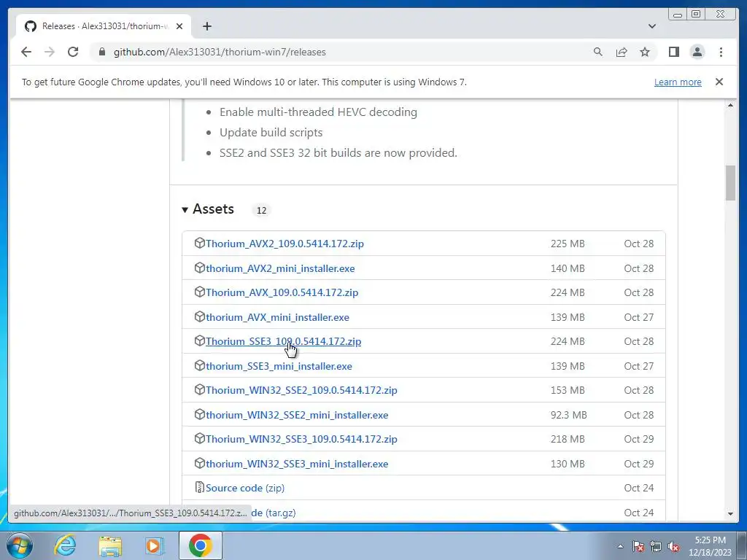Click the scrollbar down arrow
This screenshot has height=560, width=747.
(x=730, y=514)
